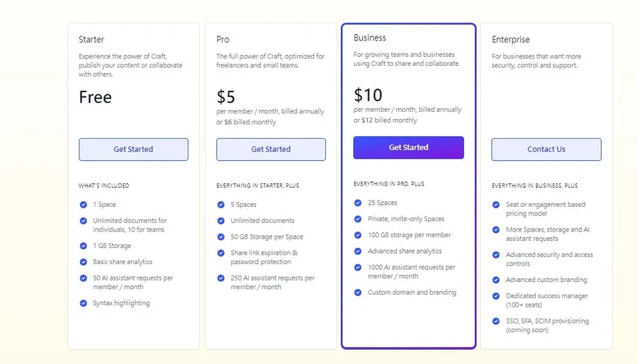The height and width of the screenshot is (364, 638).
Task: Select the Business plan heading
Action: 370,38
